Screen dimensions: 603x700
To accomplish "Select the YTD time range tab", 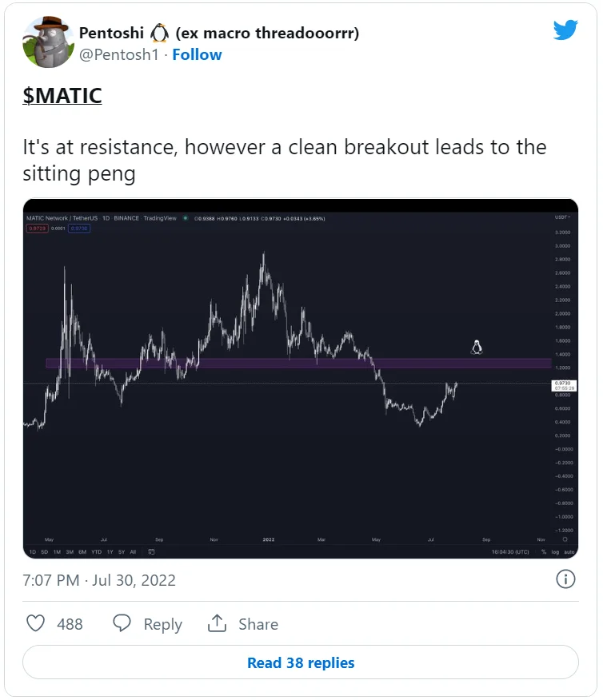I will pos(97,551).
